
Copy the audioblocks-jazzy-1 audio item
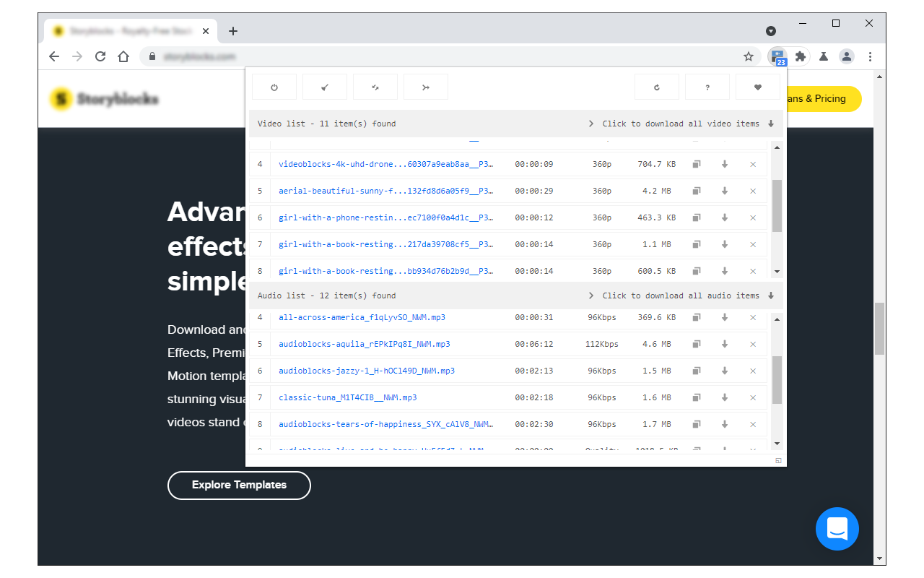[695, 371]
